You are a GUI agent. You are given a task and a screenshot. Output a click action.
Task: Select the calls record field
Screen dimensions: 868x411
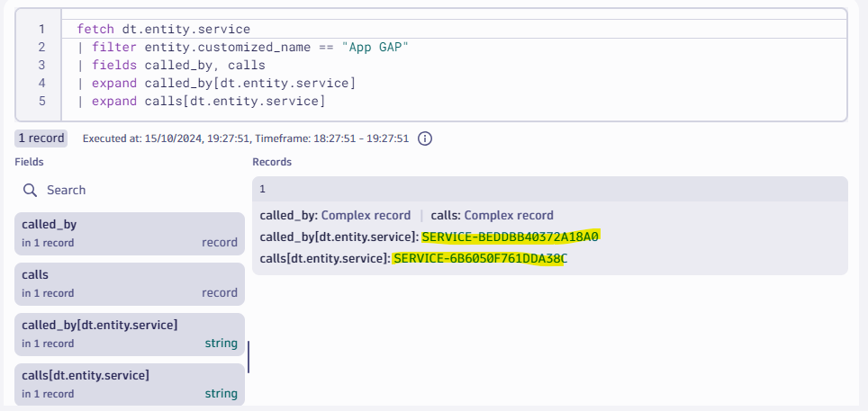[130, 283]
